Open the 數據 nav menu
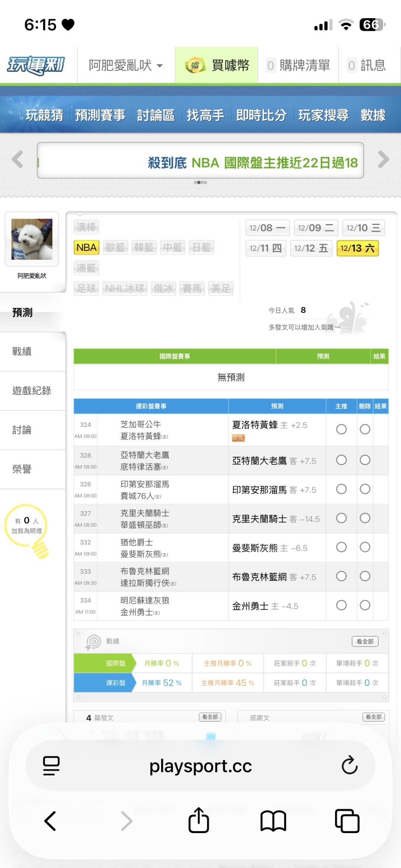The width and height of the screenshot is (401, 868). tap(373, 115)
